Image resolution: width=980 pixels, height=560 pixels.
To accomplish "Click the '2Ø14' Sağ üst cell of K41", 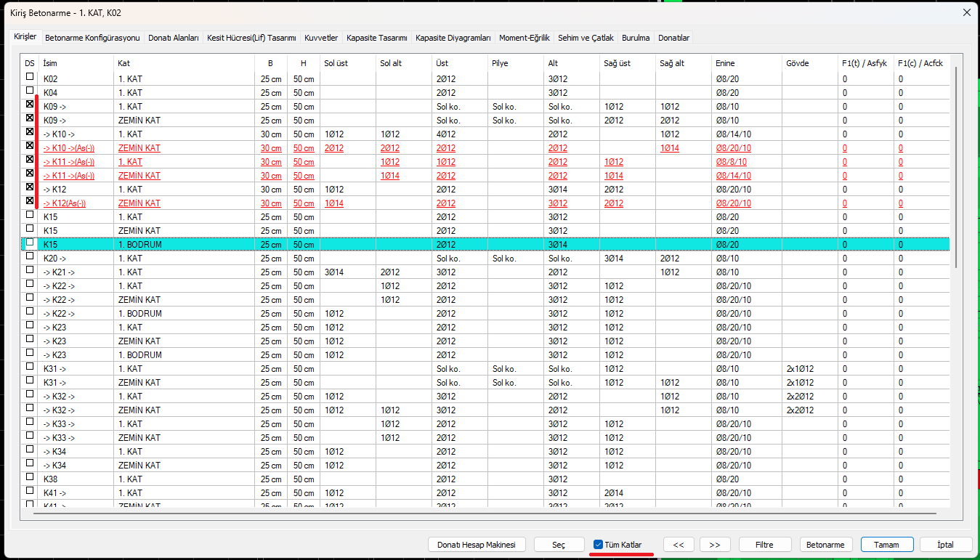I will tap(613, 493).
